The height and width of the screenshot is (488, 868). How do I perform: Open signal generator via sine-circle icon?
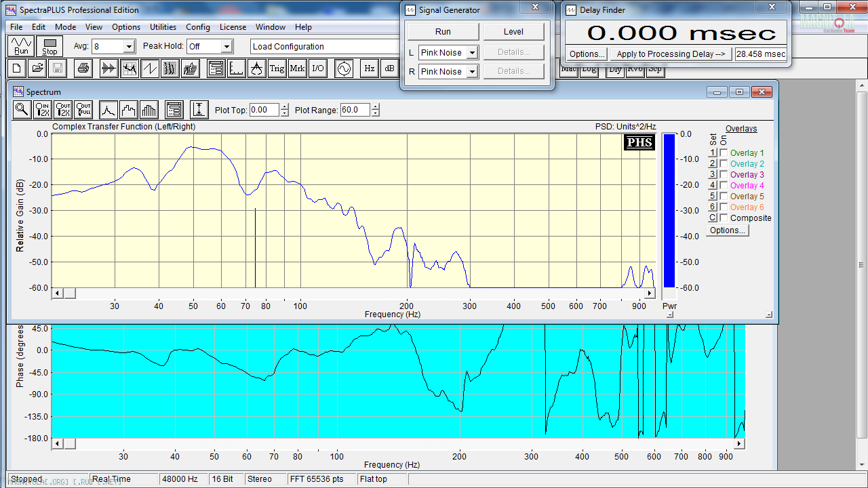coord(344,68)
